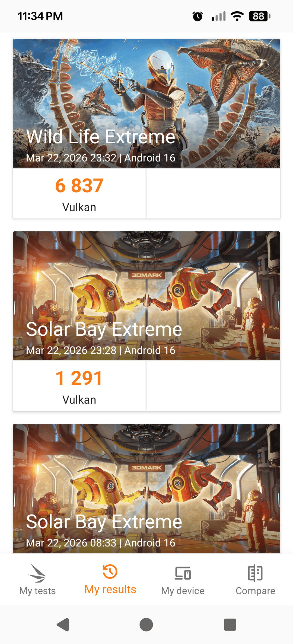Tap the My tests swoosh icon
The height and width of the screenshot is (644, 293).
pos(37,573)
